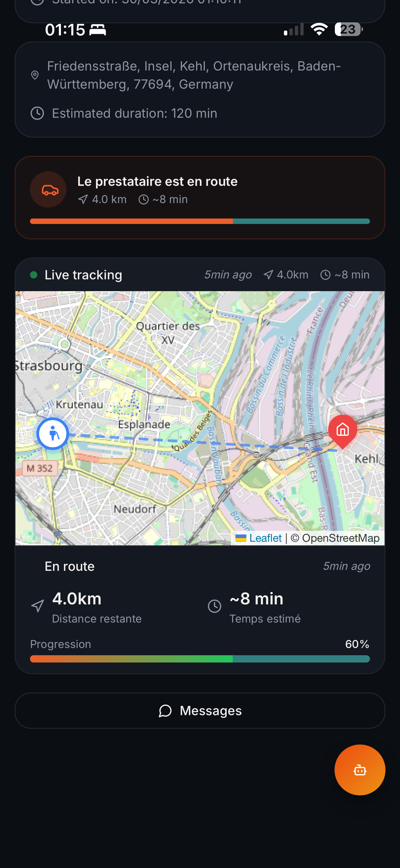Tap the navigation arrow beside Distance restante

38,606
